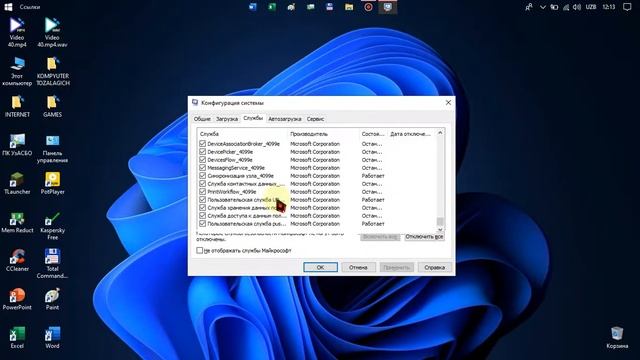Switch to the Общие tab
The image size is (640, 360).
[202, 119]
